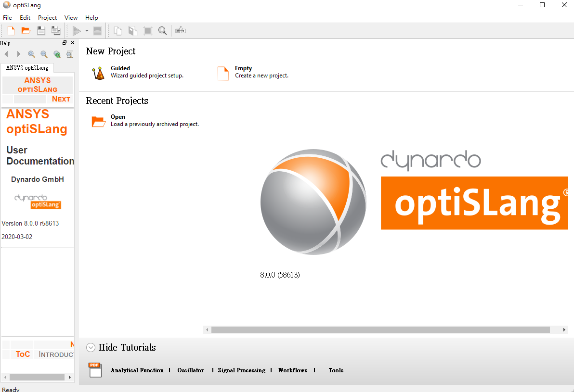Click the Hide Tutorials label
The width and height of the screenshot is (574, 392).
point(127,347)
